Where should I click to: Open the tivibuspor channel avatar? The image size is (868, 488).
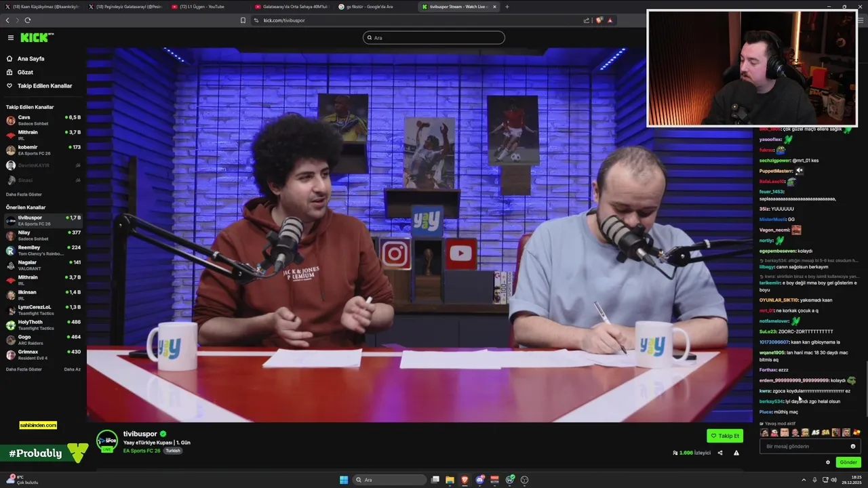[106, 441]
